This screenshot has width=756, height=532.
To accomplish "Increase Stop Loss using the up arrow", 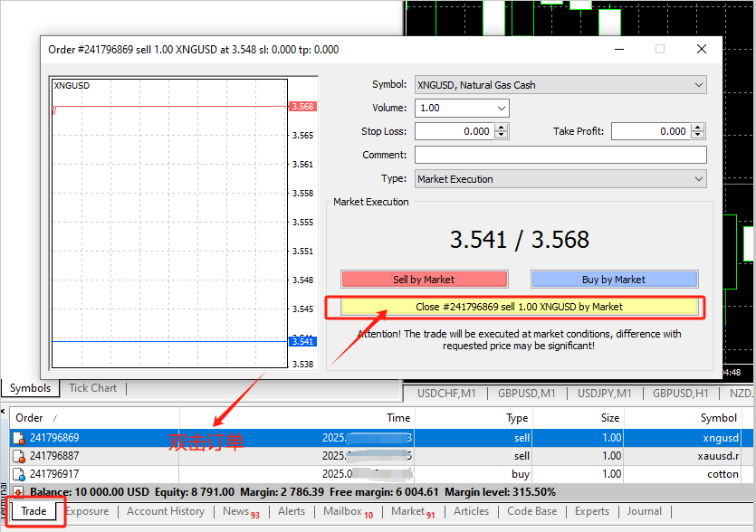I will point(502,128).
